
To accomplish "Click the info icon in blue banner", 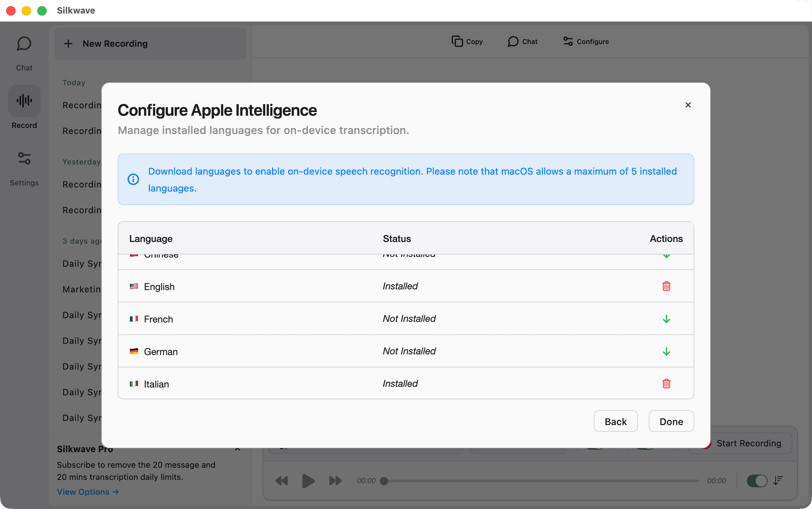I will point(133,179).
